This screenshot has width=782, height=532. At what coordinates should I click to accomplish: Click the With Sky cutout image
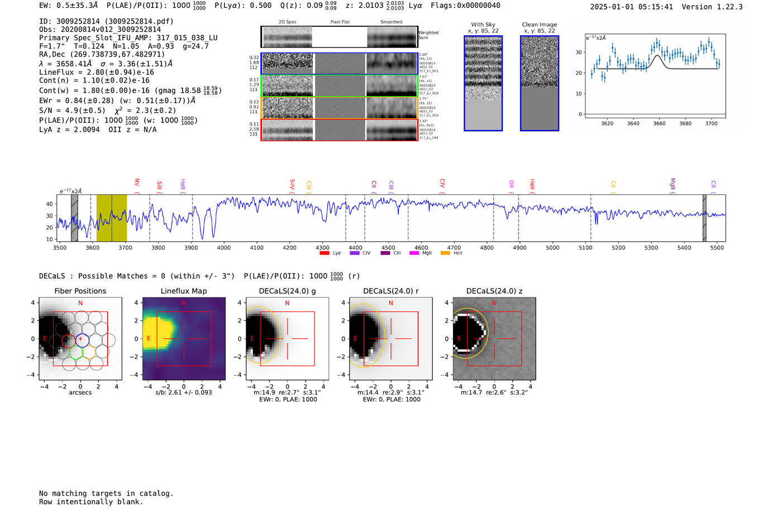click(483, 83)
